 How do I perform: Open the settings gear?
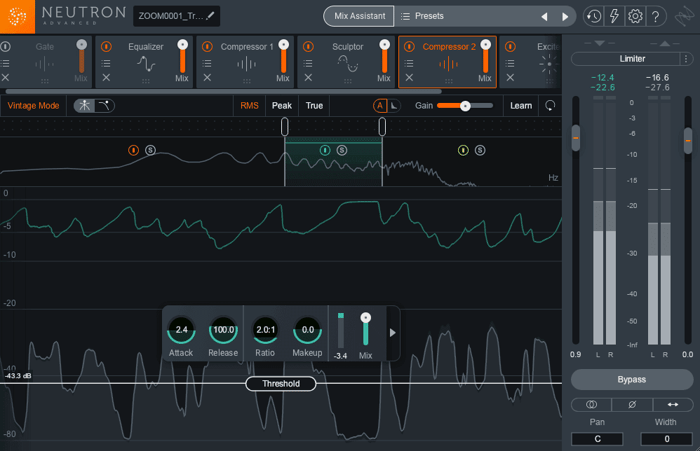click(x=635, y=17)
